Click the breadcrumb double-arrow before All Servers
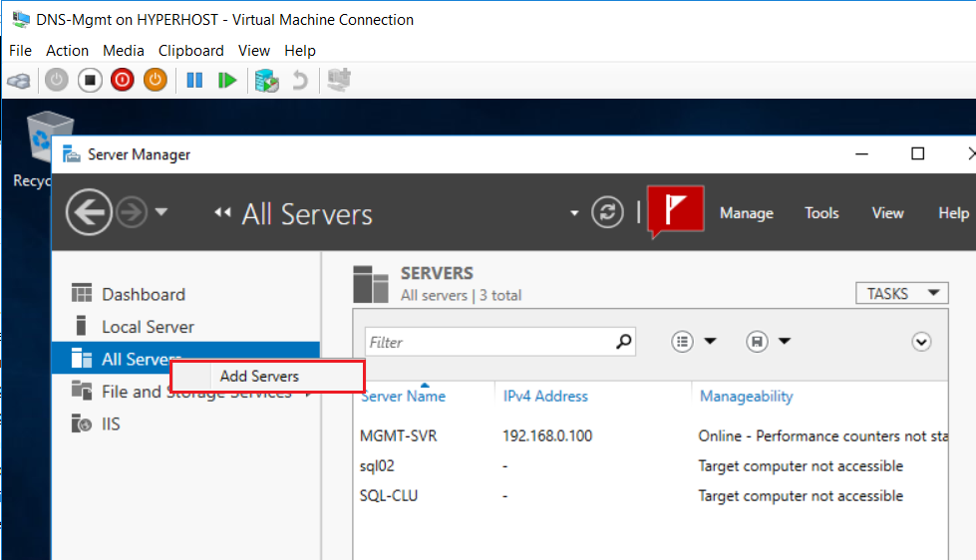Image resolution: width=976 pixels, height=560 pixels. tap(222, 213)
